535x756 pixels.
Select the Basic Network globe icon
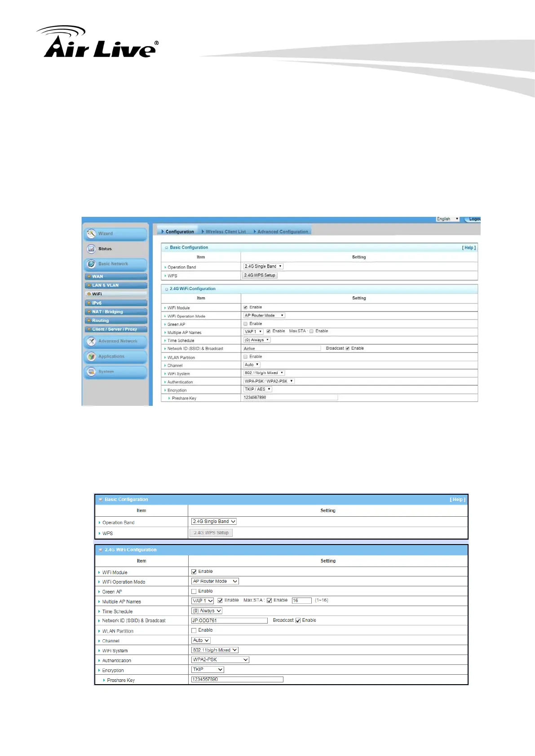point(92,264)
